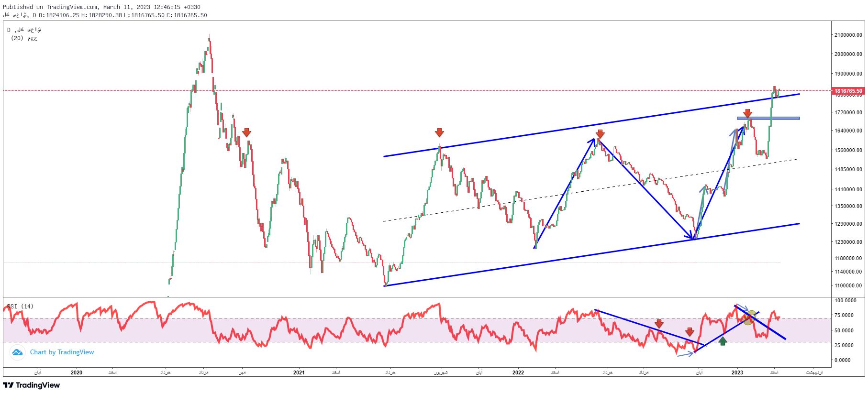Click the 1485000.00 price axis label
868x394 pixels.
pos(848,170)
